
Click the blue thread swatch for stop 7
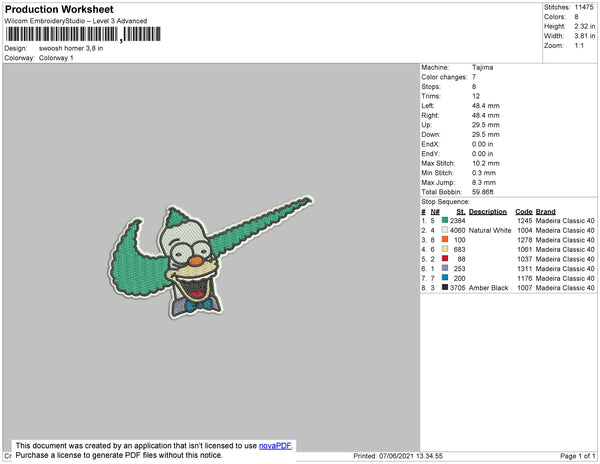click(445, 277)
